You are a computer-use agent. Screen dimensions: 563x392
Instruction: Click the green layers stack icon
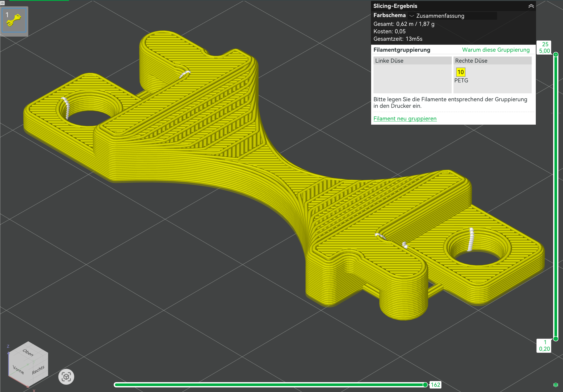(556, 385)
